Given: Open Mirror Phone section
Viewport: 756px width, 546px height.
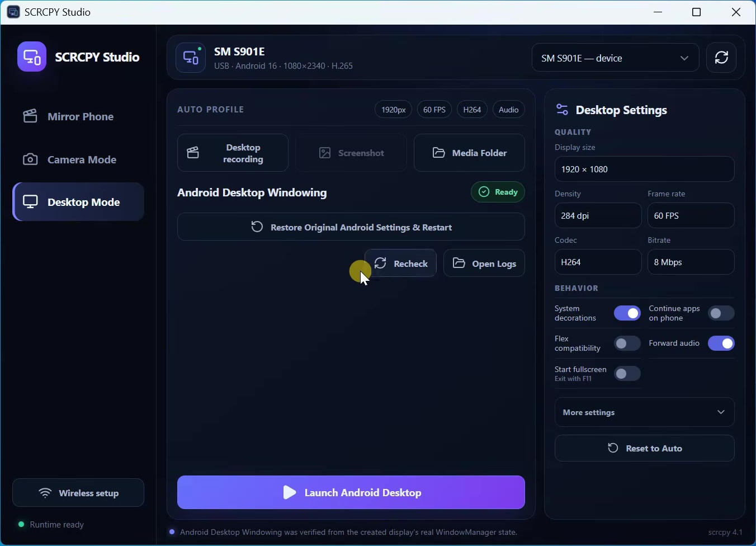Looking at the screenshot, I should (x=78, y=116).
